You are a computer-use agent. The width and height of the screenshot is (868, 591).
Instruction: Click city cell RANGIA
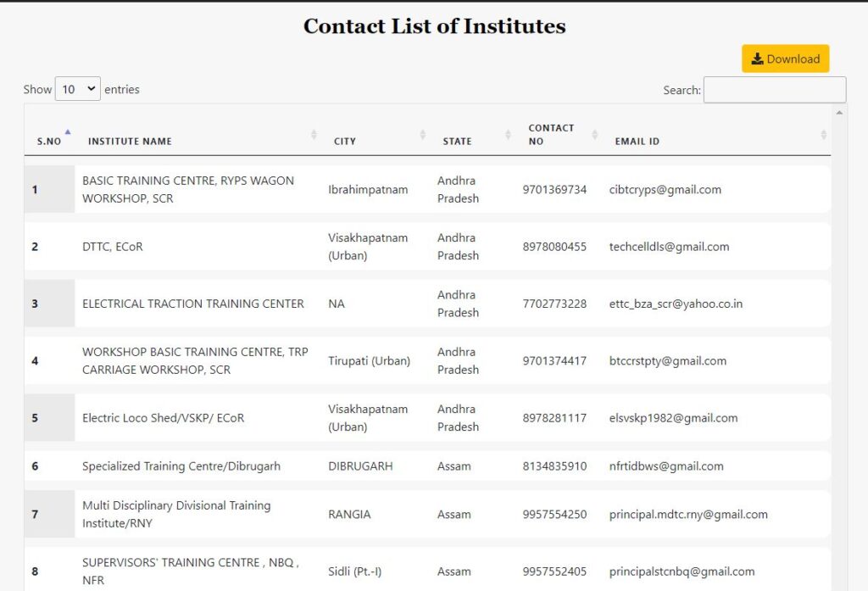[349, 514]
